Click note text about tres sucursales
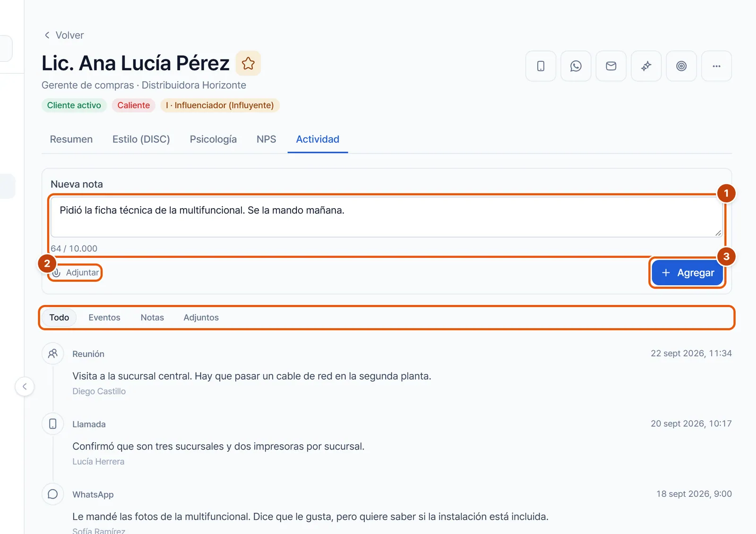 218,447
